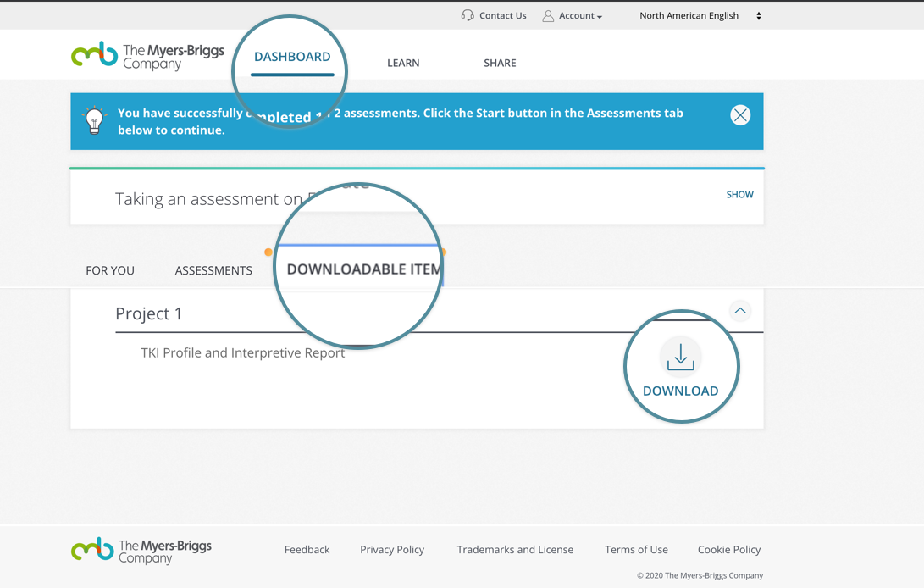Switch to the LEARN tab
The height and width of the screenshot is (588, 924).
point(403,62)
